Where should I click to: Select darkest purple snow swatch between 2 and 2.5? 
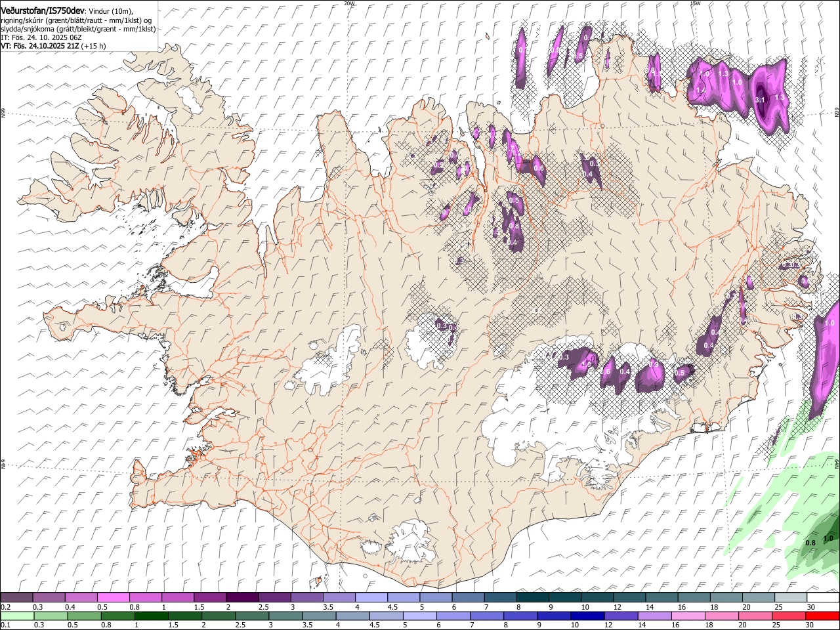click(242, 597)
